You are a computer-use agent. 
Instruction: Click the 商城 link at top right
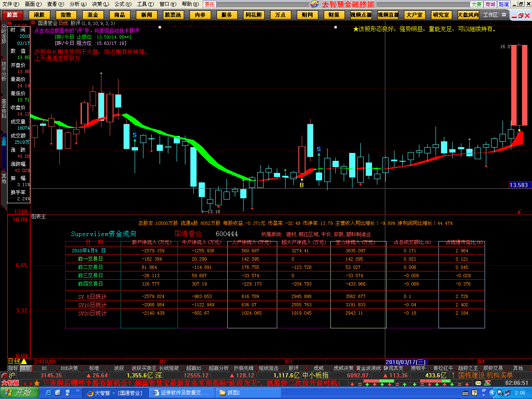(490, 4)
